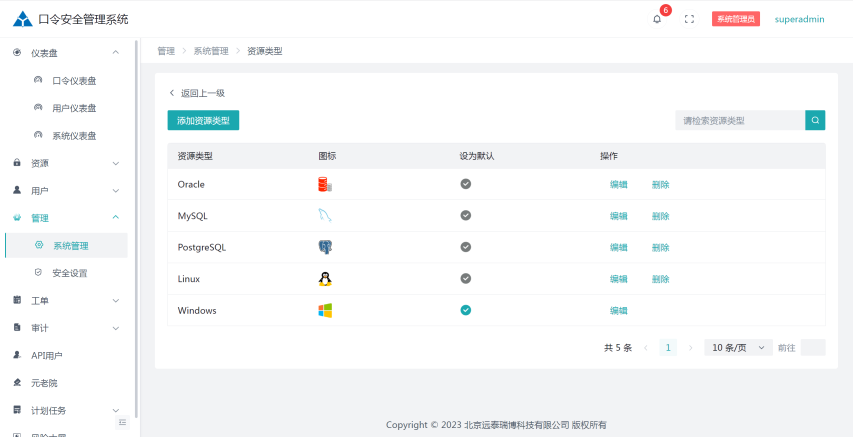
Task: Open the 10条/页 page size dropdown
Action: click(738, 348)
